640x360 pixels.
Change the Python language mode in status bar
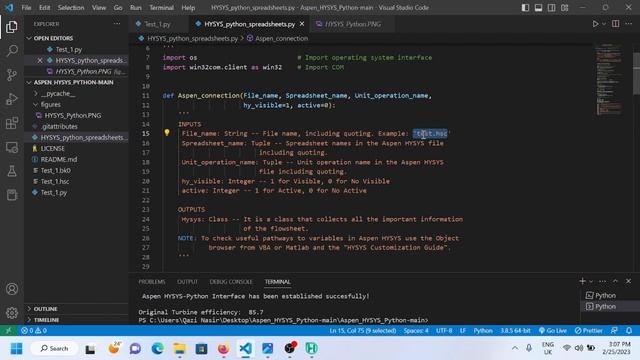(483, 330)
